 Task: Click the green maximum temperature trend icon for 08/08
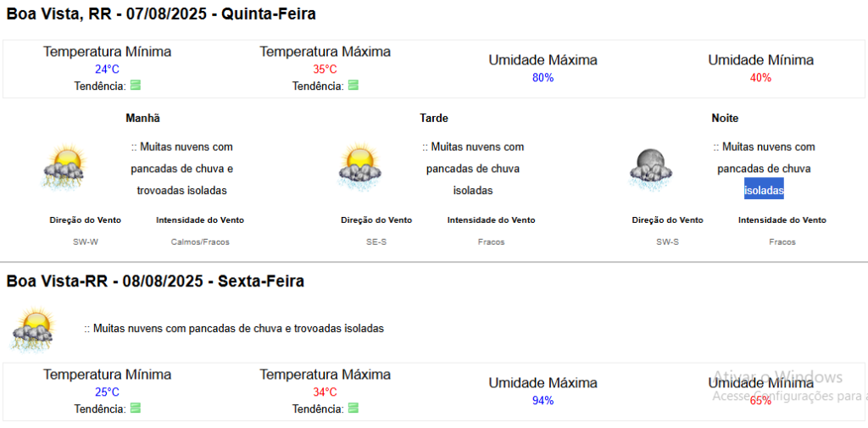(x=353, y=408)
